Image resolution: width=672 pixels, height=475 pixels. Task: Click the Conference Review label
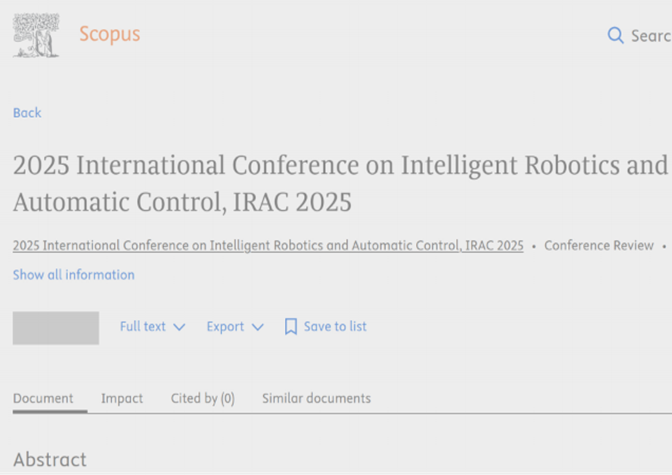[x=599, y=246]
